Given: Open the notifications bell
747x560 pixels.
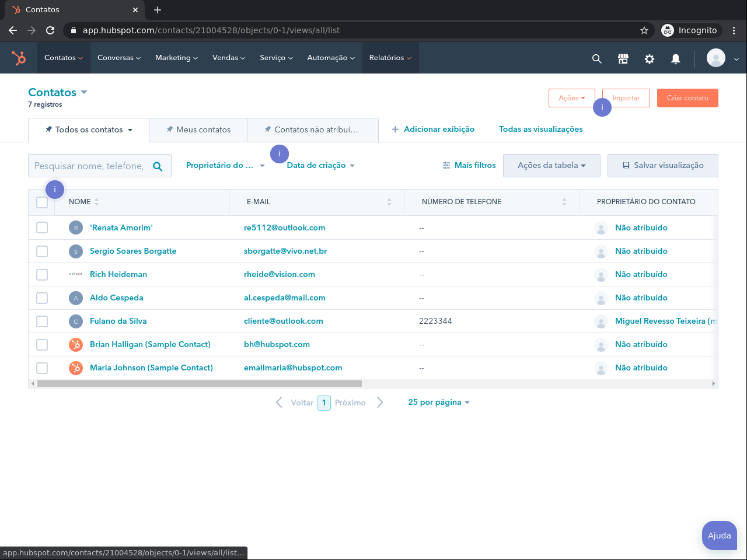Looking at the screenshot, I should pos(676,58).
